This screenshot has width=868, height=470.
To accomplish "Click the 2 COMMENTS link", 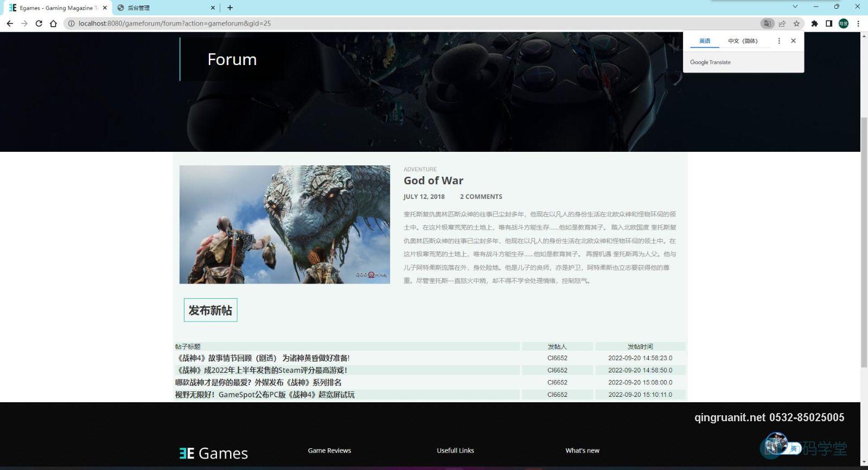I will pyautogui.click(x=481, y=197).
